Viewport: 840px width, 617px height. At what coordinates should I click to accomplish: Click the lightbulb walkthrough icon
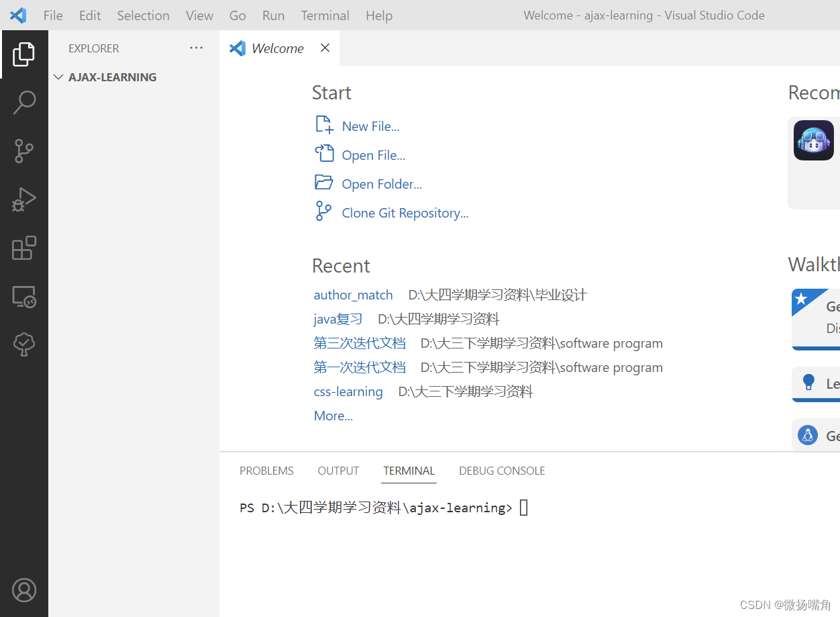coord(808,383)
